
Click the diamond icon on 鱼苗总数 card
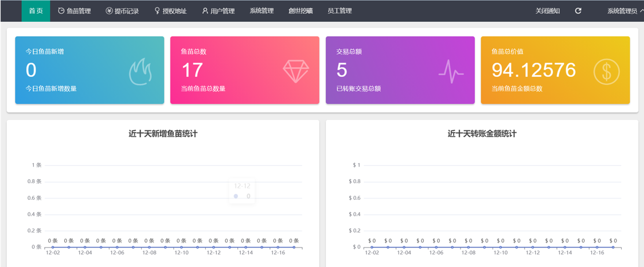295,71
